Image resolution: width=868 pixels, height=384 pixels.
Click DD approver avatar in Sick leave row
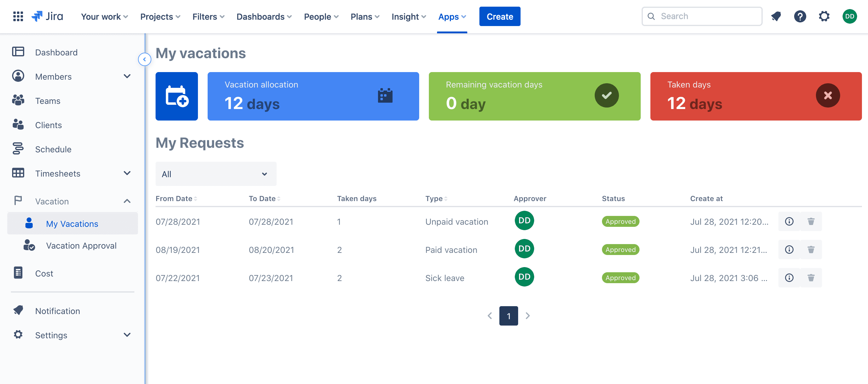(524, 277)
